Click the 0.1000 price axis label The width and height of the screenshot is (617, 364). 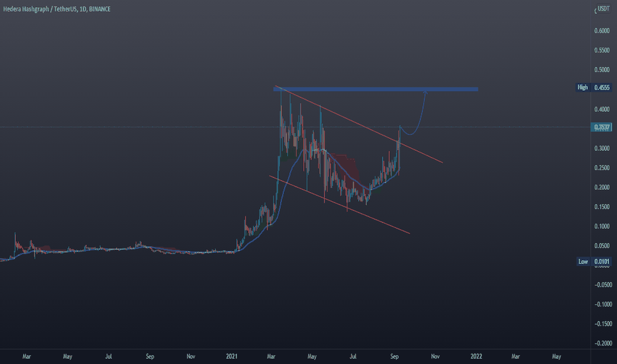click(602, 226)
